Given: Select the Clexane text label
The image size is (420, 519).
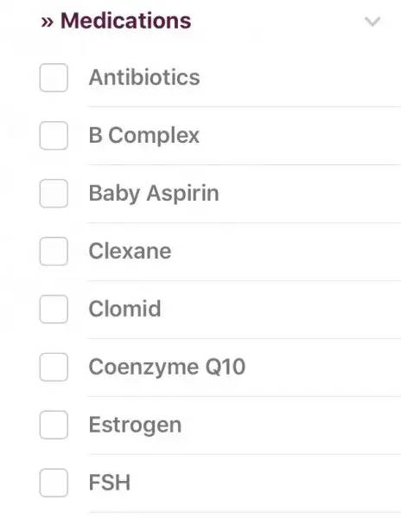Looking at the screenshot, I should 130,251.
